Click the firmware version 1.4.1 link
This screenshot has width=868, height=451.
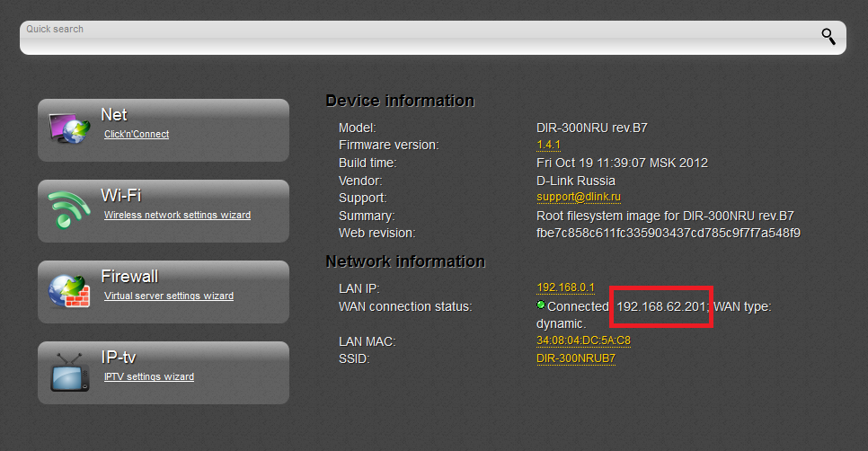(549, 145)
